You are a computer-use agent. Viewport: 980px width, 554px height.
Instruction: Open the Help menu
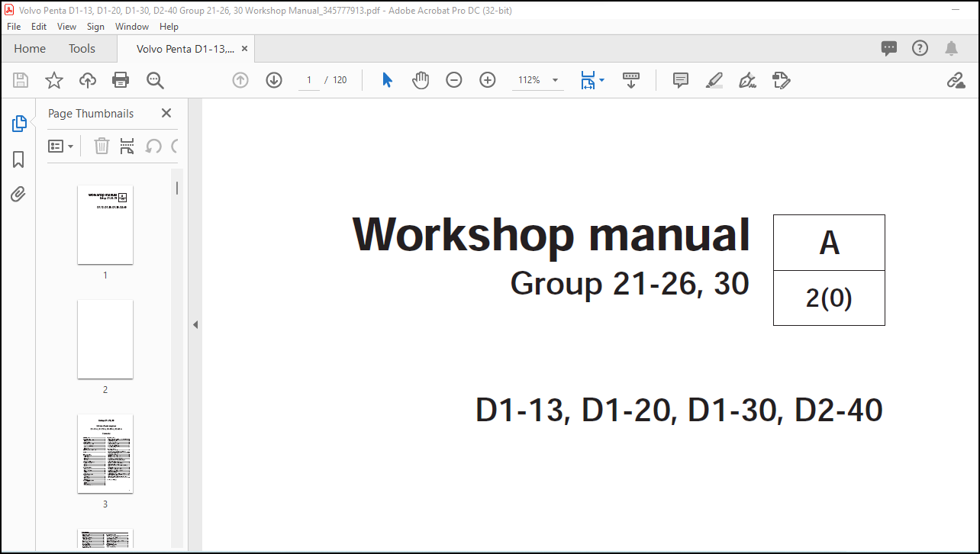tap(169, 26)
